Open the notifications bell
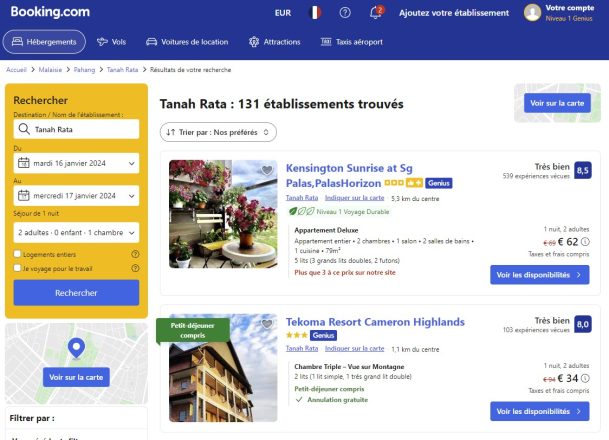This screenshot has height=440, width=609. (x=376, y=12)
